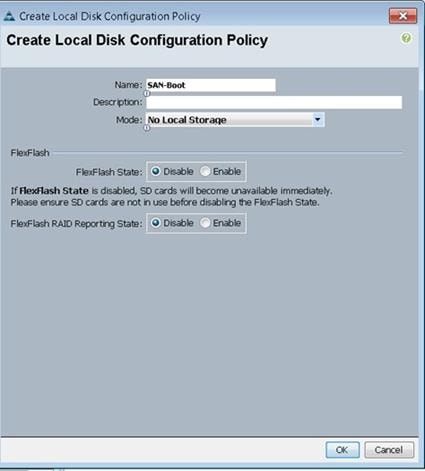Select Disable for FlexFlash State

(155, 171)
